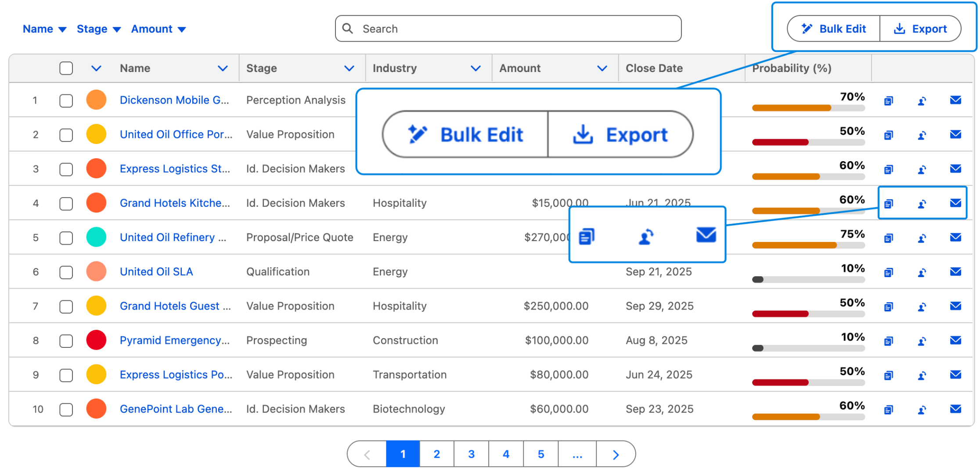This screenshot has width=980, height=473.
Task: Clone the Express Logistics Value Proposition row
Action: click(888, 375)
